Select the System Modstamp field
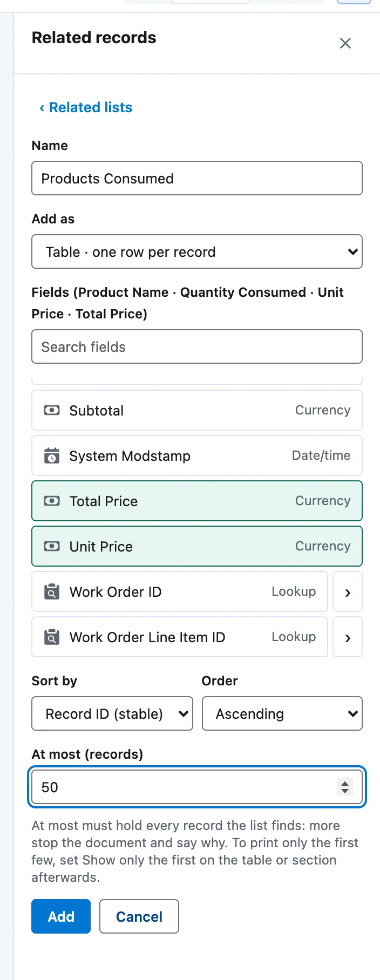 (x=197, y=455)
